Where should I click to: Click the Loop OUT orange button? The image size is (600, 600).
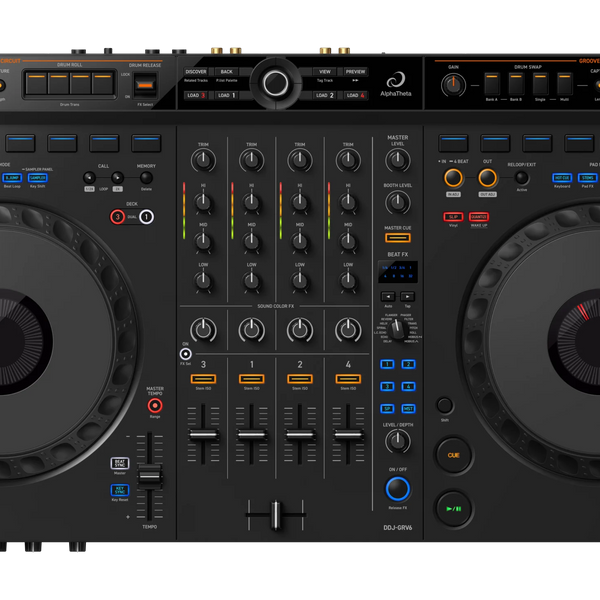pos(488,178)
